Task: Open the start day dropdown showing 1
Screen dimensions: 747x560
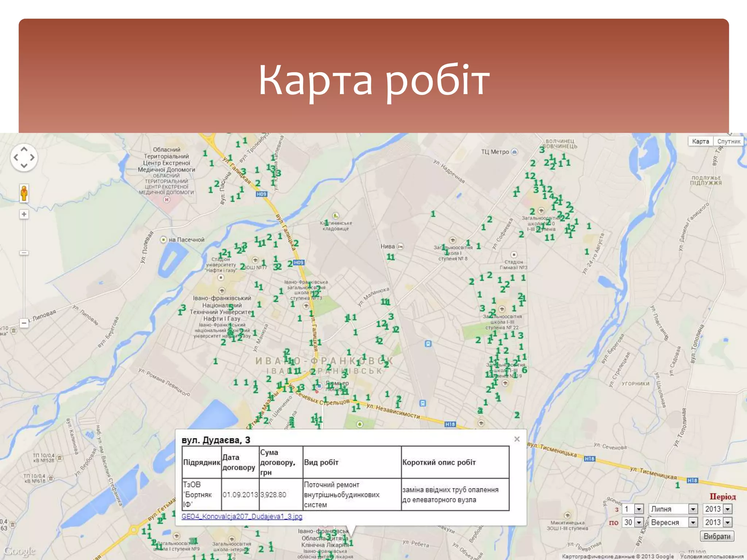Action: (x=633, y=509)
